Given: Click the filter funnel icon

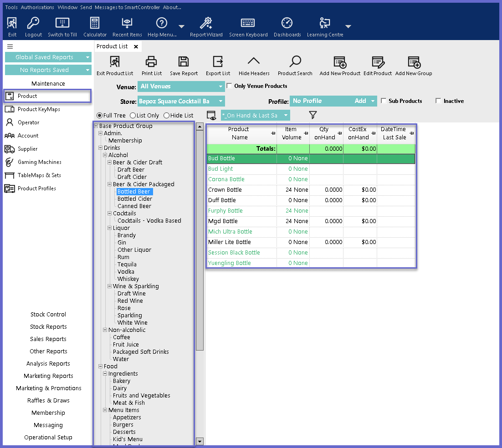Looking at the screenshot, I should (313, 115).
